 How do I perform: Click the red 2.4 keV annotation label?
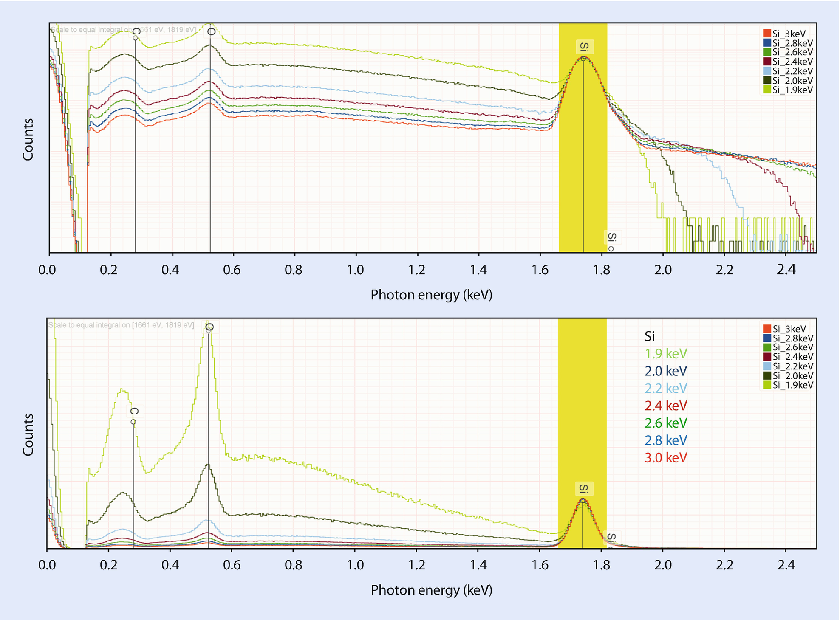tap(666, 406)
